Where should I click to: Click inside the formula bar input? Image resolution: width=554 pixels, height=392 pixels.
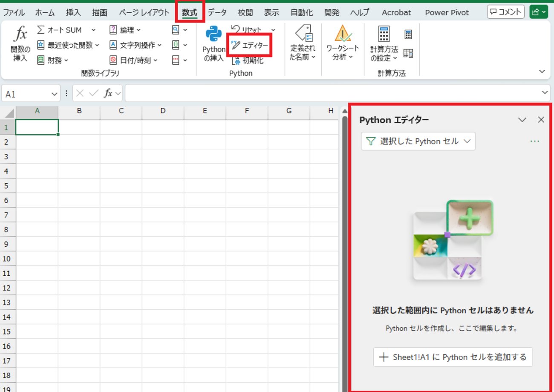(332, 93)
